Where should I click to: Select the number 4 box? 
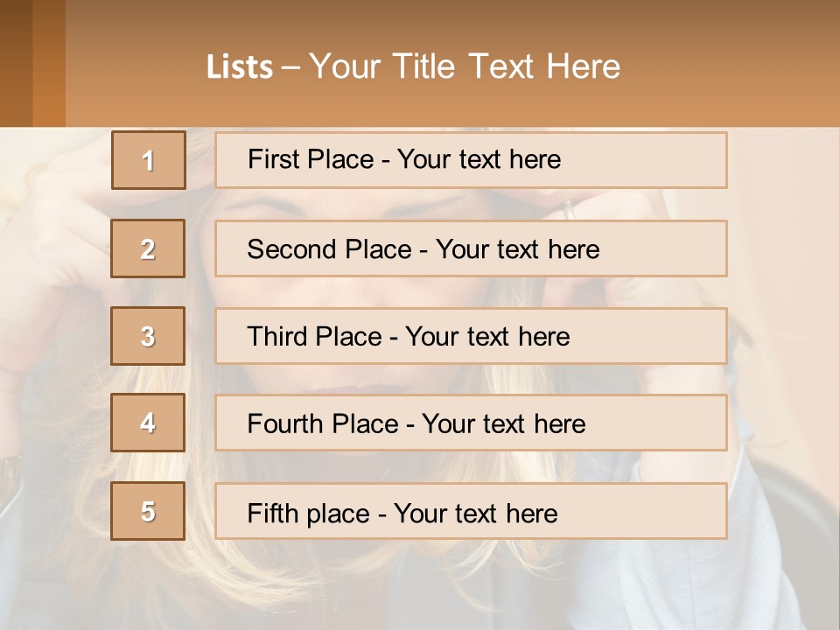point(148,423)
